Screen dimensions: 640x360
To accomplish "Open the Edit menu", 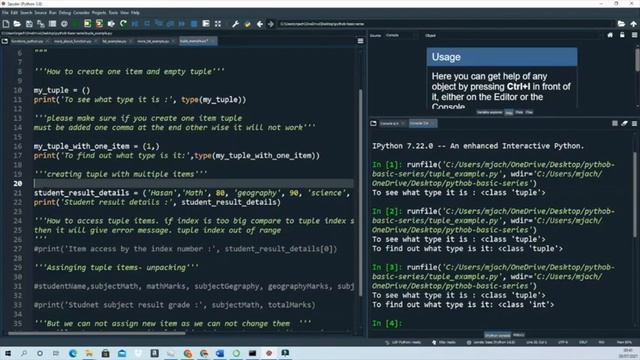I will 14,13.
